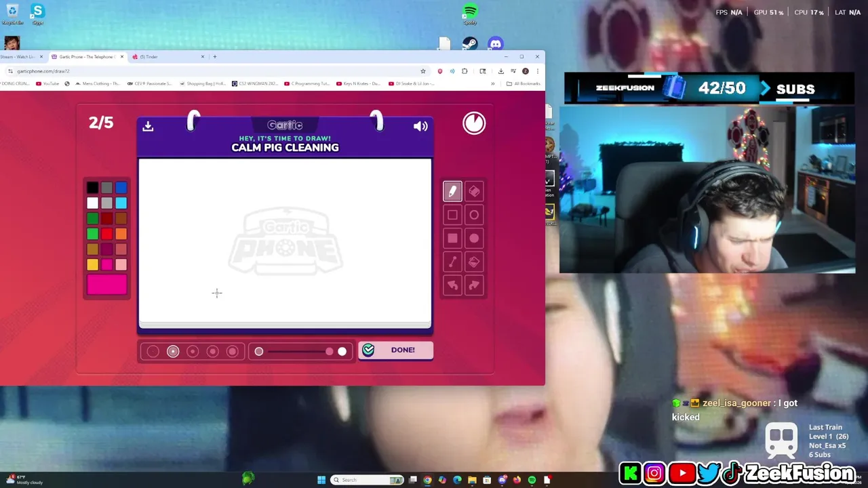The image size is (868, 488).
Task: Open the YouTube bookmark
Action: pos(47,83)
